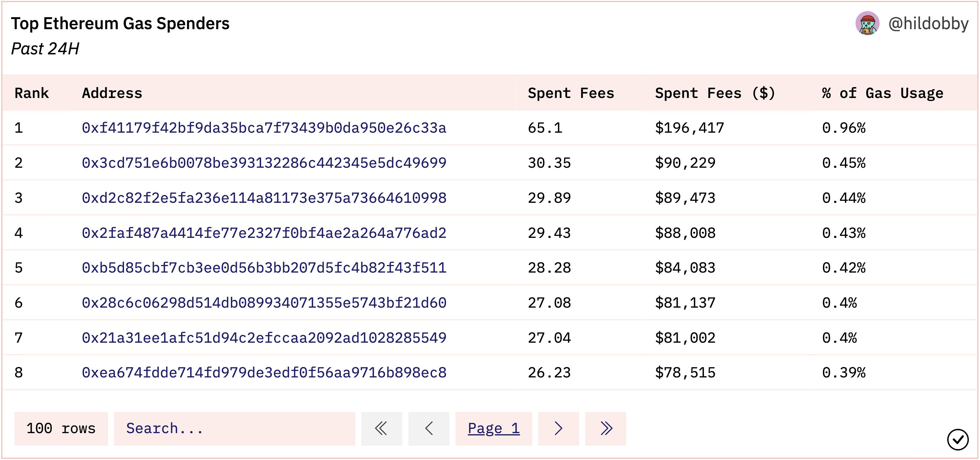Select 0.4% in the rank 7 row
This screenshot has height=460, width=980.
[840, 337]
